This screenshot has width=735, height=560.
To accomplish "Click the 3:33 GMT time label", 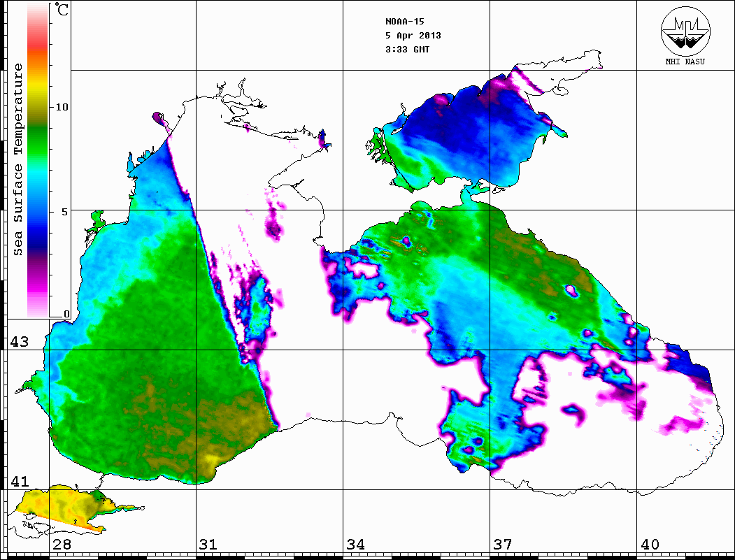I will click(x=407, y=49).
